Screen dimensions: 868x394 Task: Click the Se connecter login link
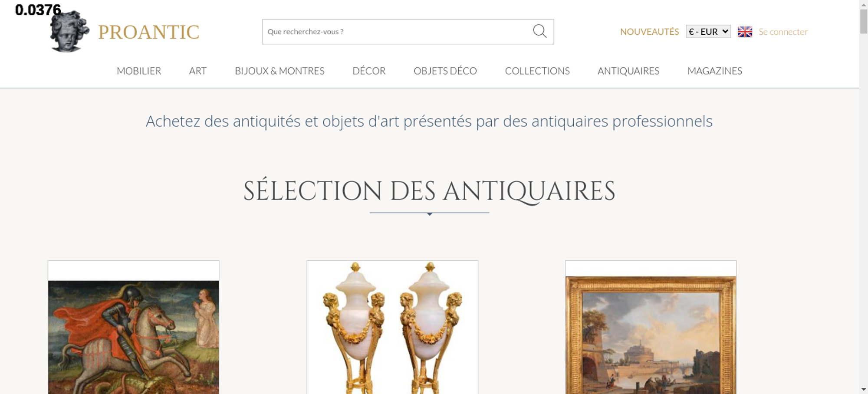(783, 32)
